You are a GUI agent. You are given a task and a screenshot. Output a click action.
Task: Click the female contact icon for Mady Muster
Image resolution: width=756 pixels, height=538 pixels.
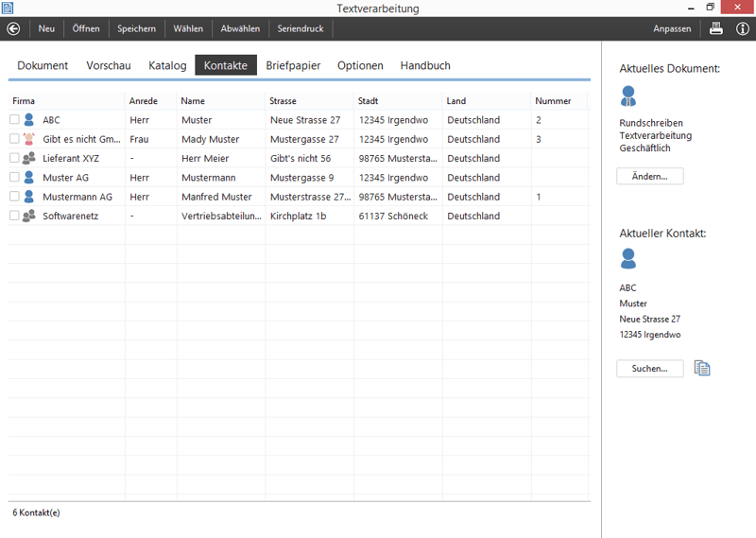[x=29, y=139]
